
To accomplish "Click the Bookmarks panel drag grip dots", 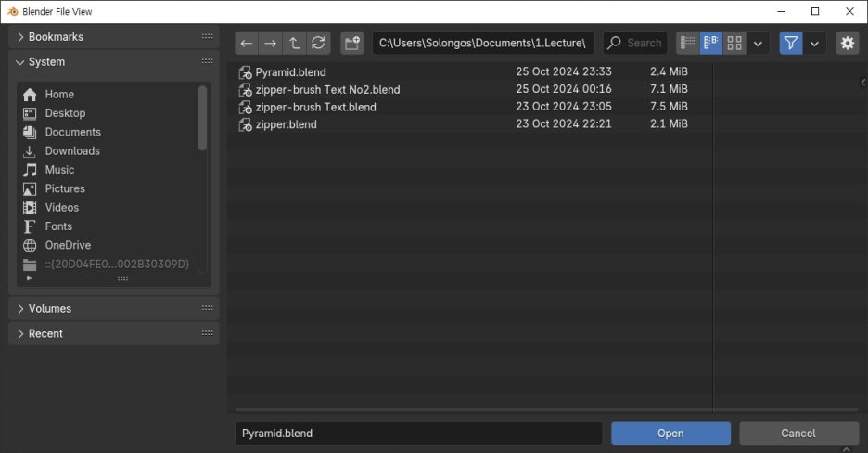I will 207,36.
